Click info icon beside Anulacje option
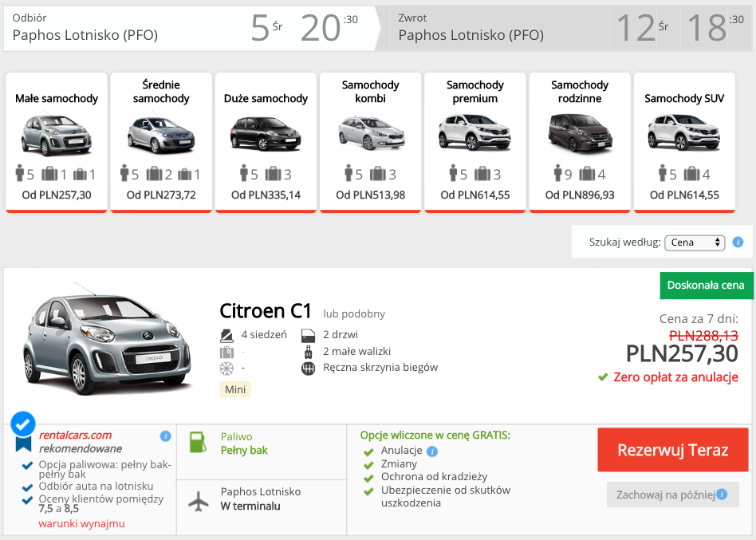The width and height of the screenshot is (756, 540). [x=432, y=451]
